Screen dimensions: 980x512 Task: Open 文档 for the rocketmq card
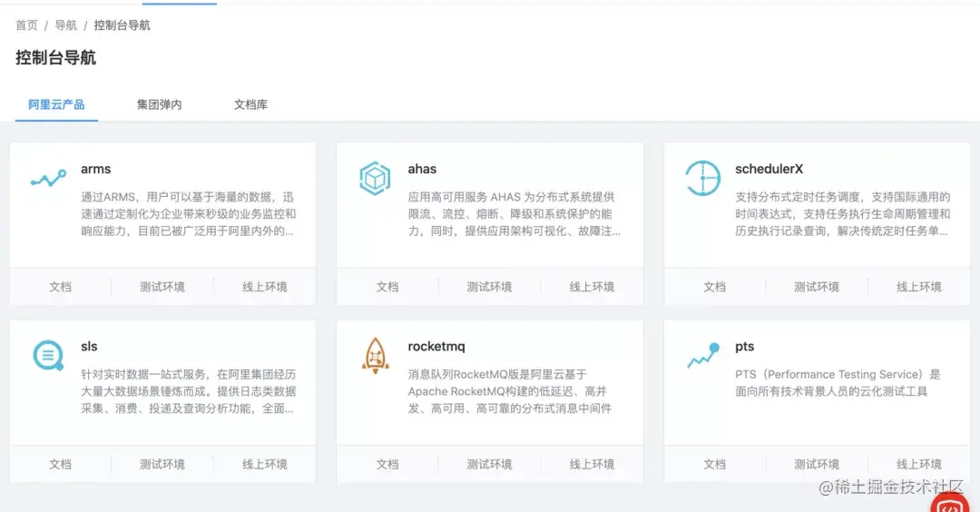tap(387, 465)
